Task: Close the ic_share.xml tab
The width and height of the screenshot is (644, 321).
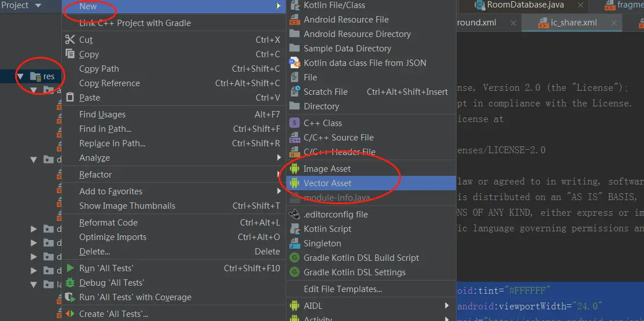Action: tap(614, 23)
